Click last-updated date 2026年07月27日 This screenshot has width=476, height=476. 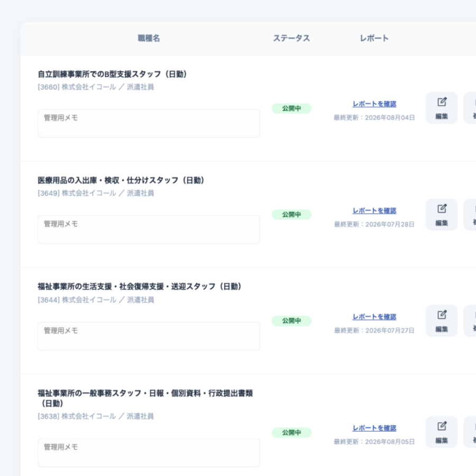(x=390, y=331)
